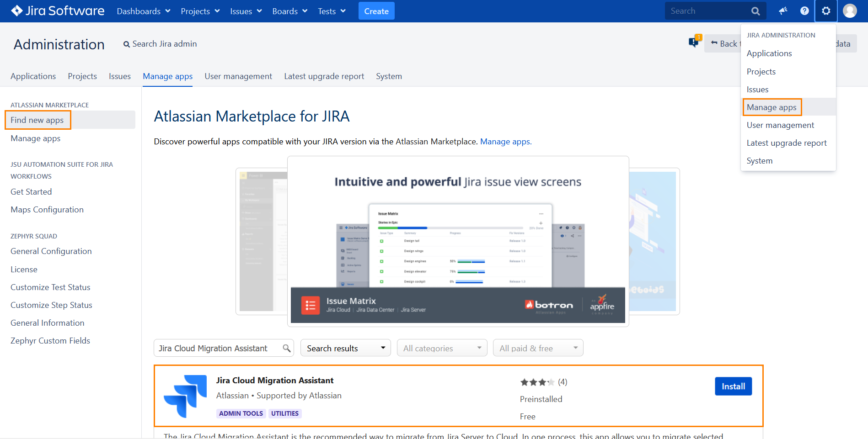Open the help question mark icon
This screenshot has width=868, height=439.
coord(804,11)
